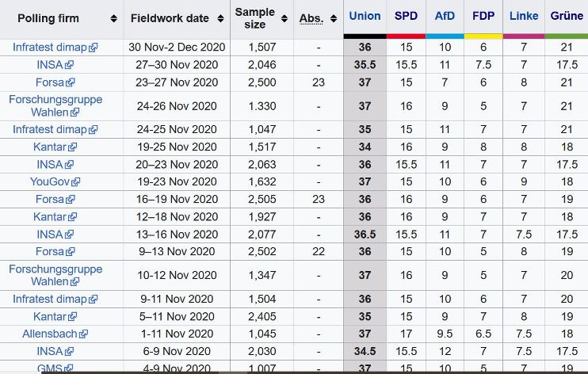Image resolution: width=588 pixels, height=374 pixels.
Task: Click the yellow color bar under FDP
Action: click(483, 36)
